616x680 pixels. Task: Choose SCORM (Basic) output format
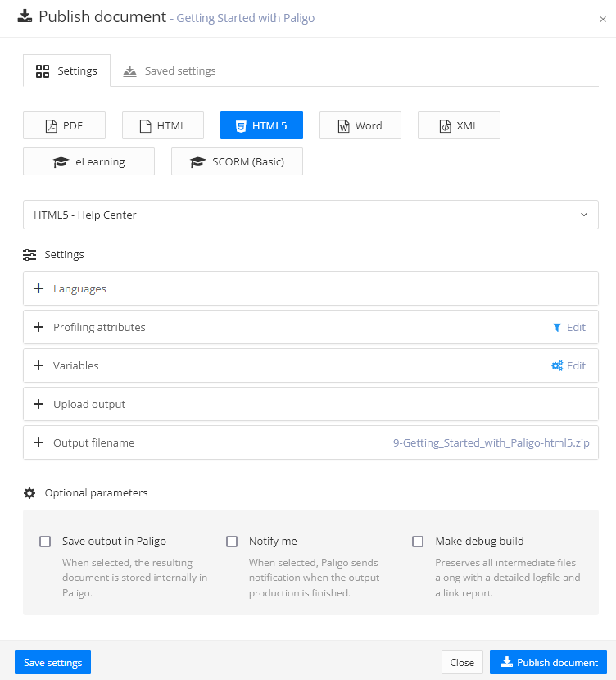pos(237,161)
